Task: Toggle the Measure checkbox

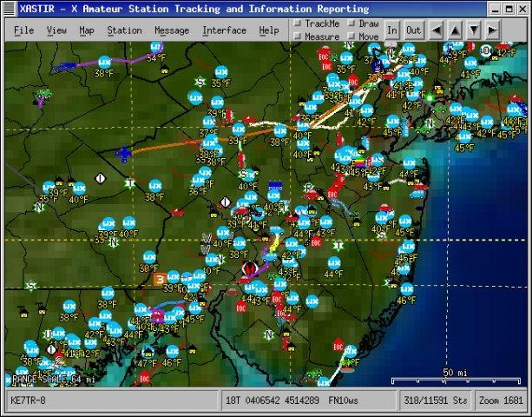Action: pyautogui.click(x=298, y=37)
